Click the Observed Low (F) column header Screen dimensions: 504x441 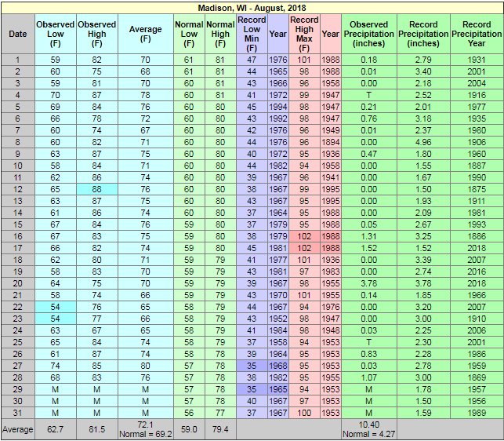(x=56, y=34)
